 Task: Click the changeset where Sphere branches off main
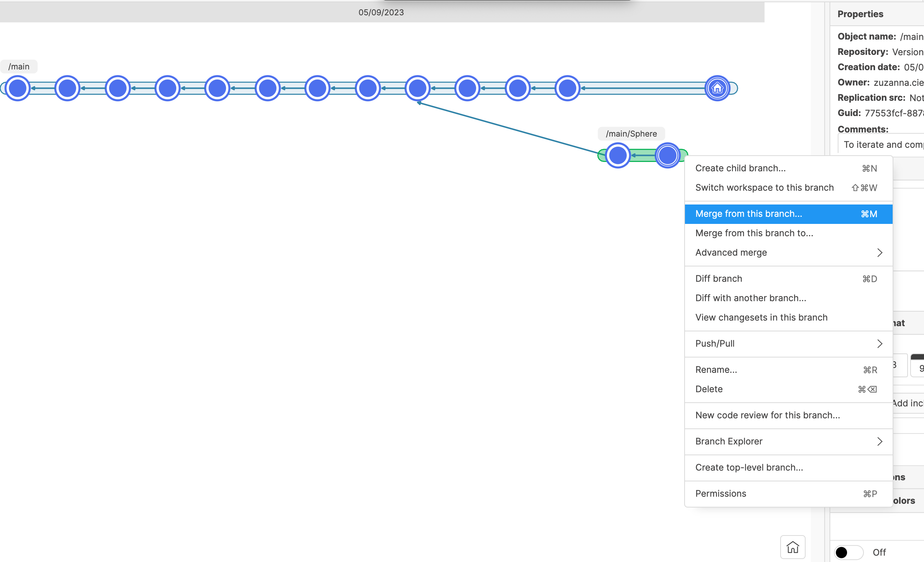click(418, 88)
